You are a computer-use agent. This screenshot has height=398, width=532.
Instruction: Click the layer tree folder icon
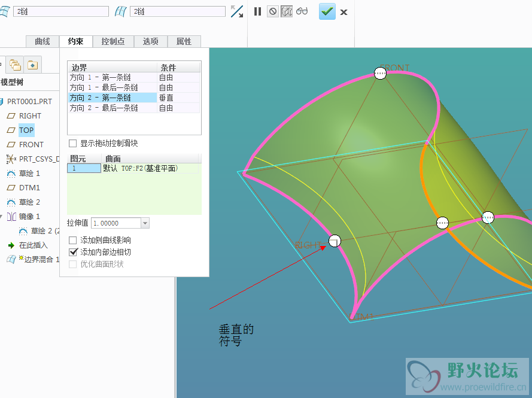tap(16, 65)
